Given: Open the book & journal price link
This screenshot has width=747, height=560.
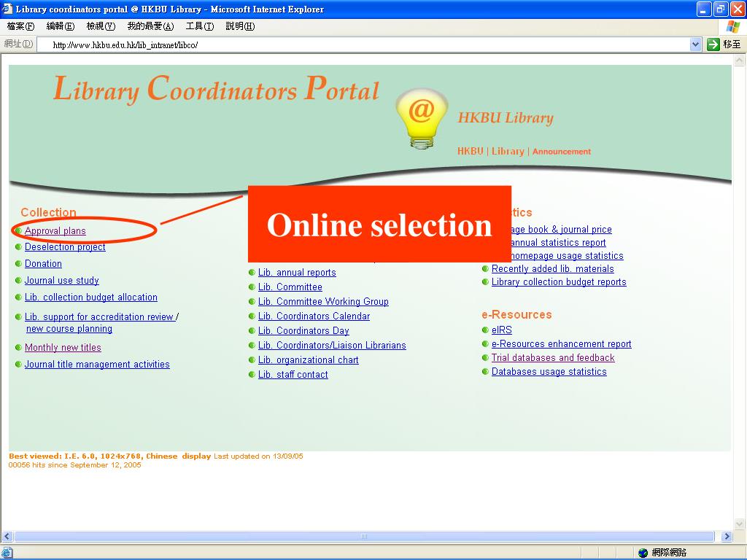Looking at the screenshot, I should (x=562, y=230).
